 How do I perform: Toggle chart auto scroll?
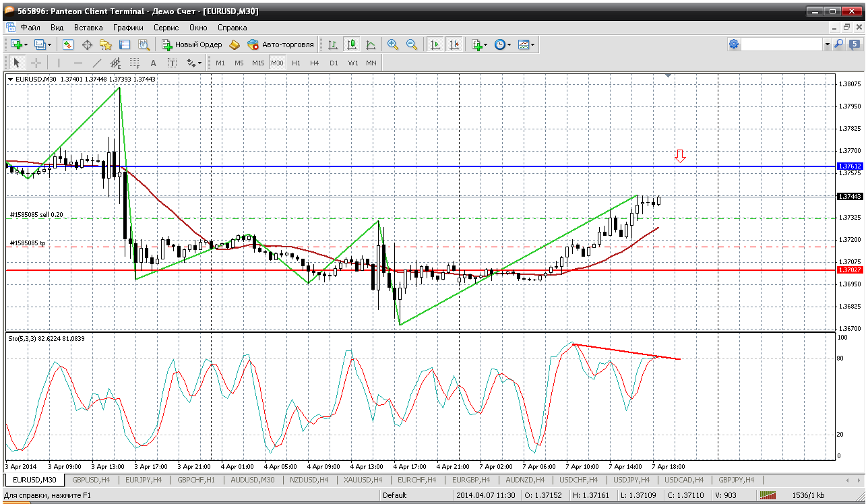pyautogui.click(x=435, y=44)
